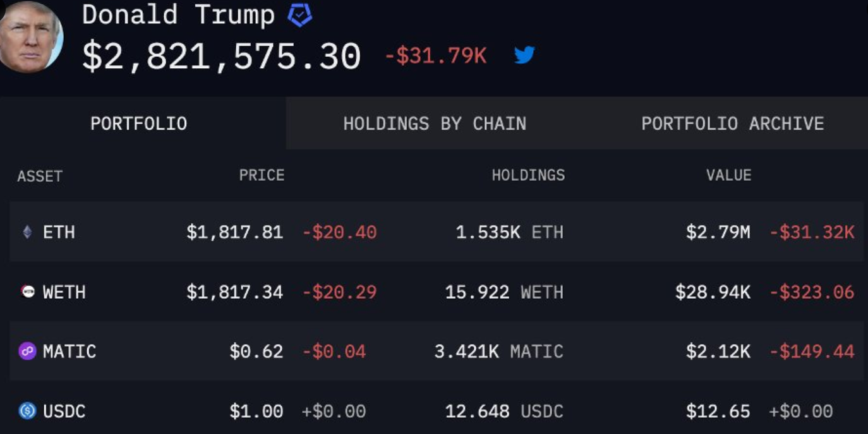Click the Donald Trump entity name
Screen dimensions: 868x434
(x=178, y=15)
